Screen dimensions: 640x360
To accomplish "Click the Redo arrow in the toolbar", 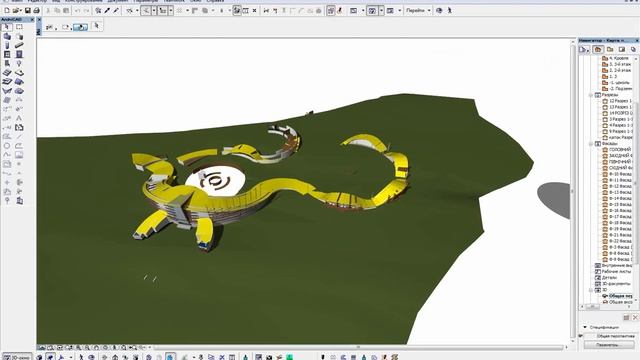I will 86,11.
